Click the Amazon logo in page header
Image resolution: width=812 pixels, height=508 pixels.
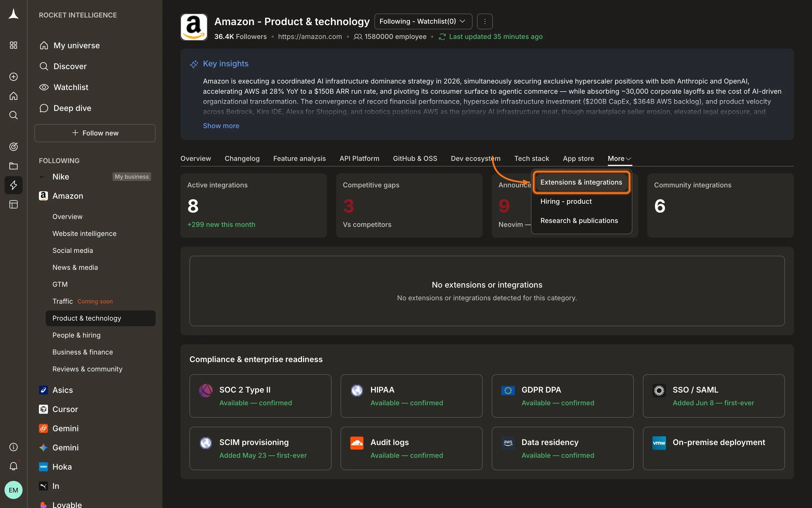[x=194, y=27]
